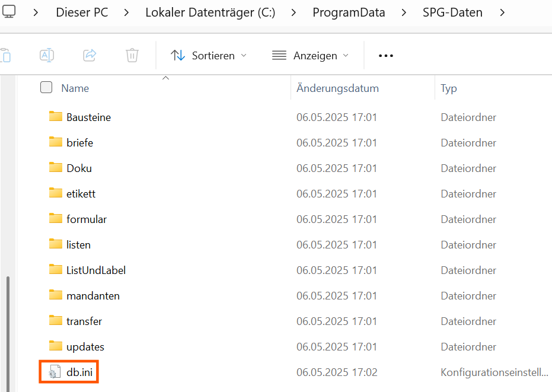Expand the chevron after ProgramData
The image size is (552, 392).
404,12
